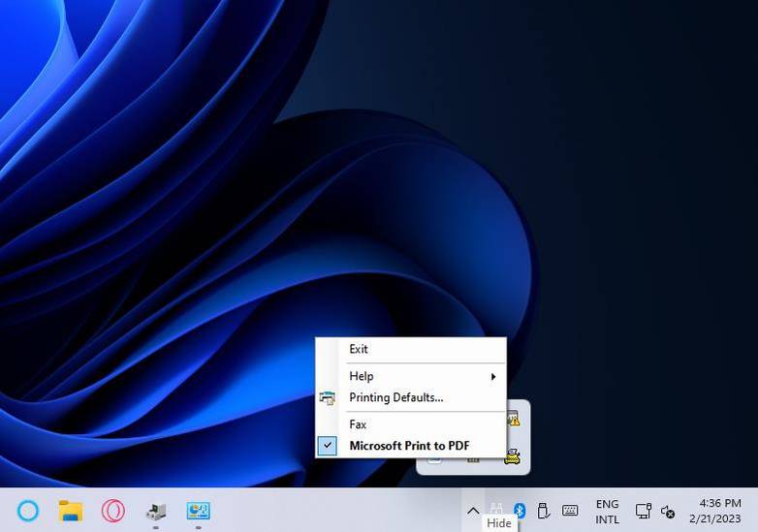Launch File Explorer from the taskbar
758x532 pixels.
pyautogui.click(x=71, y=511)
